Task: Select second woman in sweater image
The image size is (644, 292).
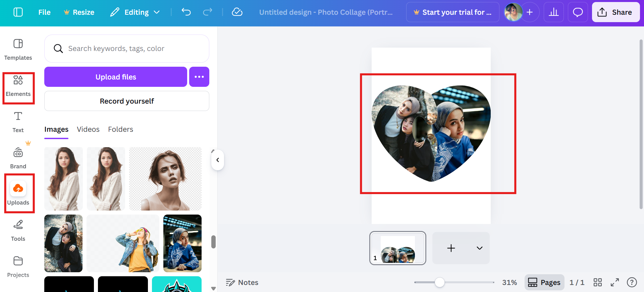Action: (x=106, y=179)
